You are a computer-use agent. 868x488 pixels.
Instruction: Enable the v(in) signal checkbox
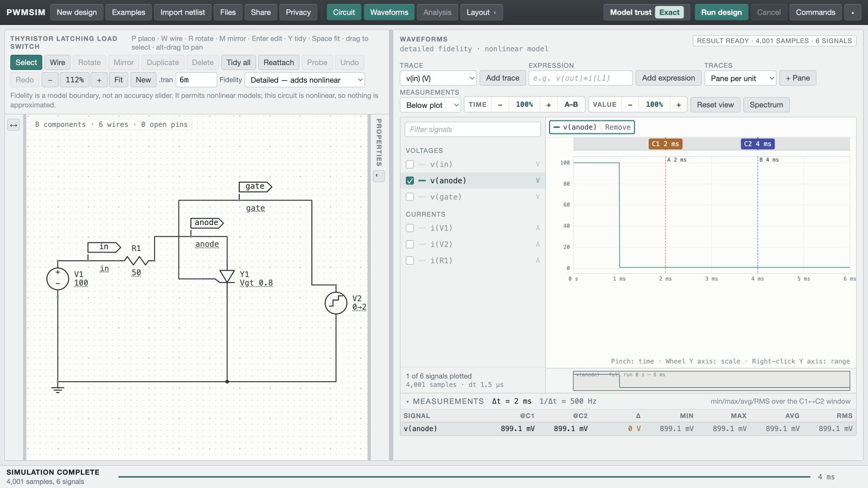410,164
